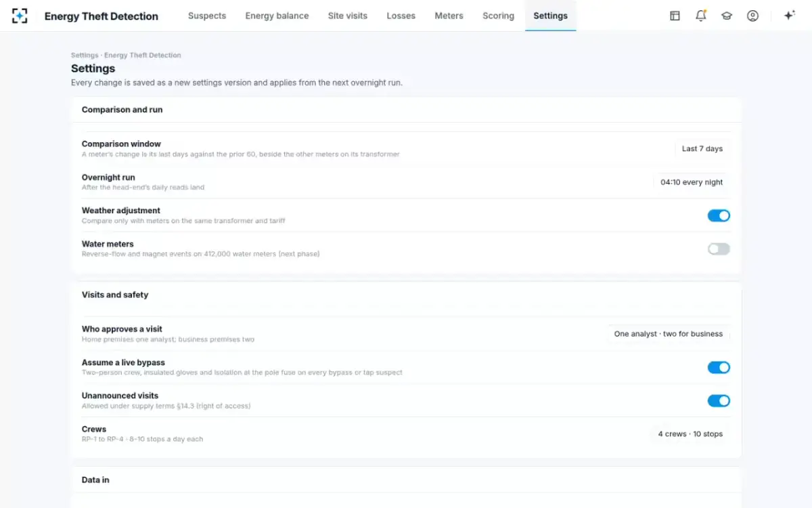Enable the Water meters switch
This screenshot has height=508, width=812.
719,249
